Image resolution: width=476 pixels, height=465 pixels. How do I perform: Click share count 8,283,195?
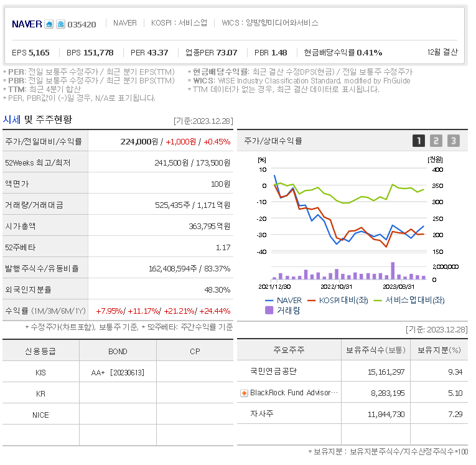click(388, 393)
